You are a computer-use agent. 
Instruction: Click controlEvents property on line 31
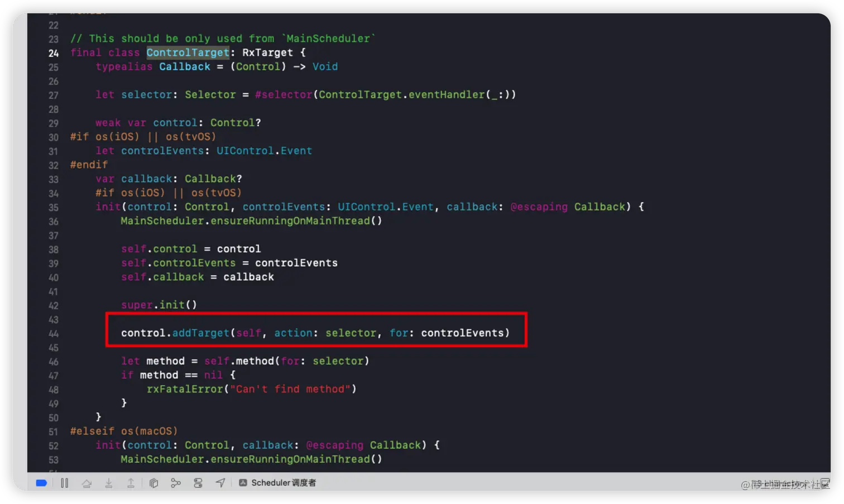pyautogui.click(x=162, y=151)
